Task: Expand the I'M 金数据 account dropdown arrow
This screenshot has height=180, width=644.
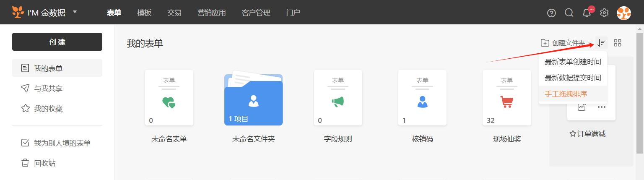Action: 75,12
